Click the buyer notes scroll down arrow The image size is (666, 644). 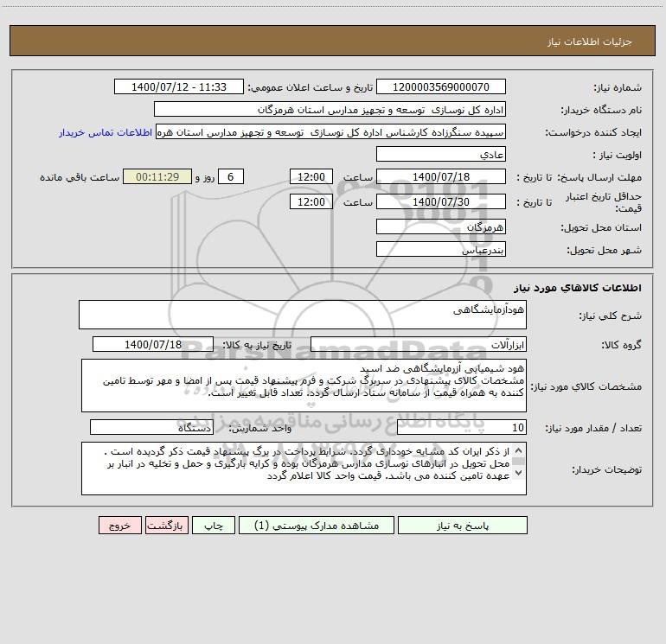(x=518, y=473)
